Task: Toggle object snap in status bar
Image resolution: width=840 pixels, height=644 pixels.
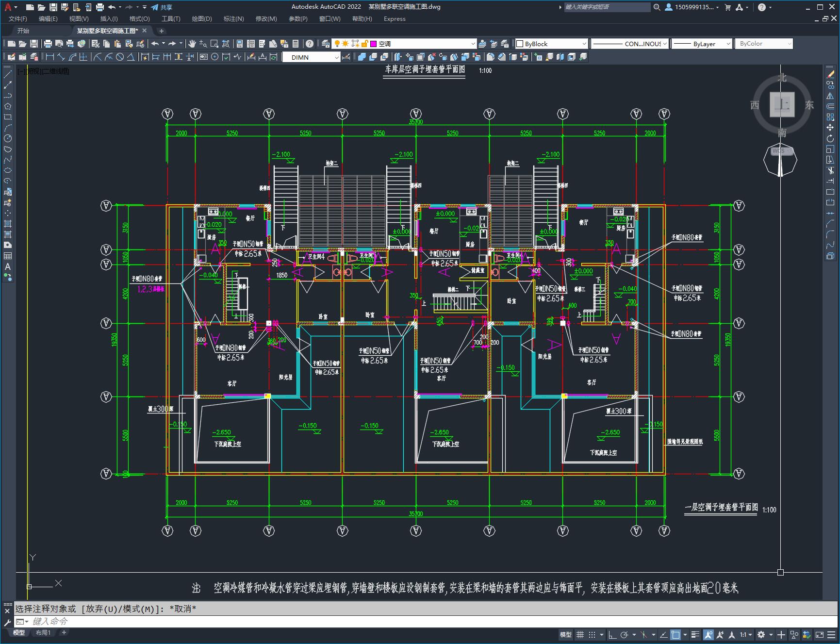Action: [x=675, y=634]
